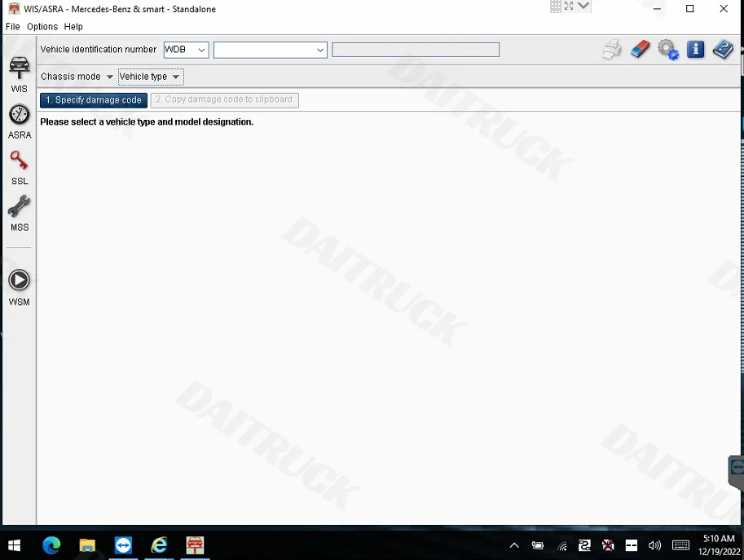This screenshot has height=560, width=744.
Task: Click the volume speaker tray icon
Action: (x=655, y=546)
